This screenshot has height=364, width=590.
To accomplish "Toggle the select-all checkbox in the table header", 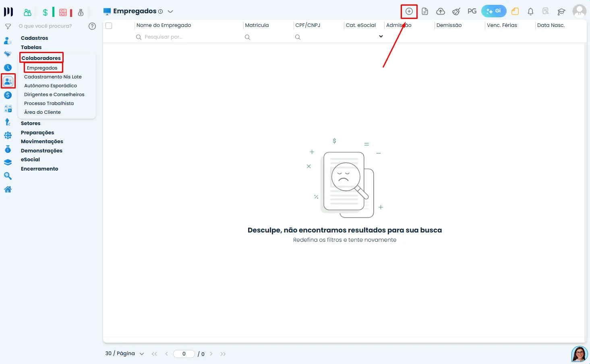I will 108,25.
